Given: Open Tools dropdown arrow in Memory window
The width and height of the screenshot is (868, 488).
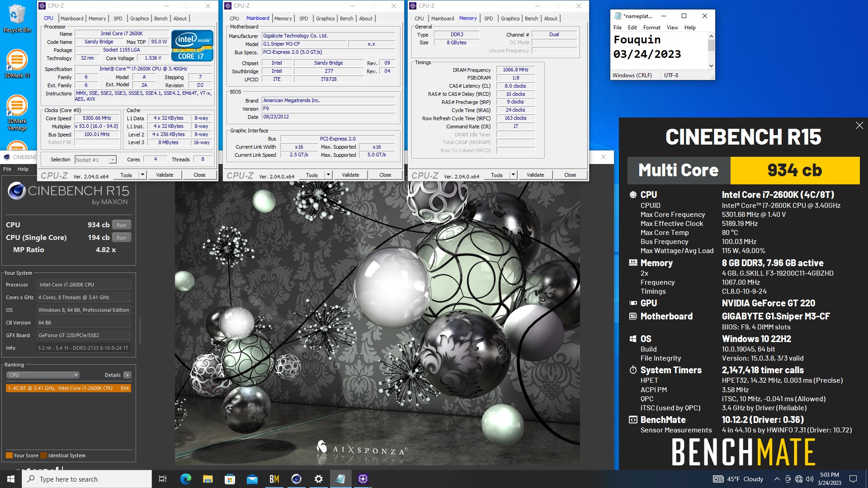Looking at the screenshot, I should [x=513, y=175].
